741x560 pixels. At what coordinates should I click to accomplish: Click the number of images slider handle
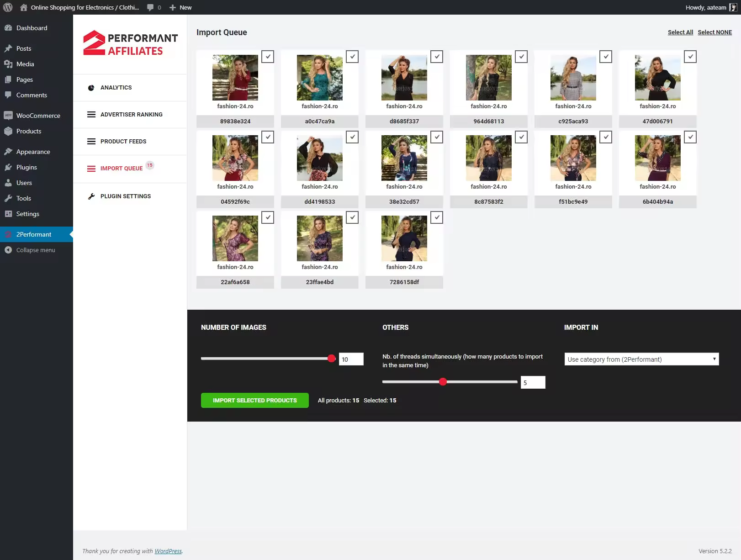tap(332, 359)
